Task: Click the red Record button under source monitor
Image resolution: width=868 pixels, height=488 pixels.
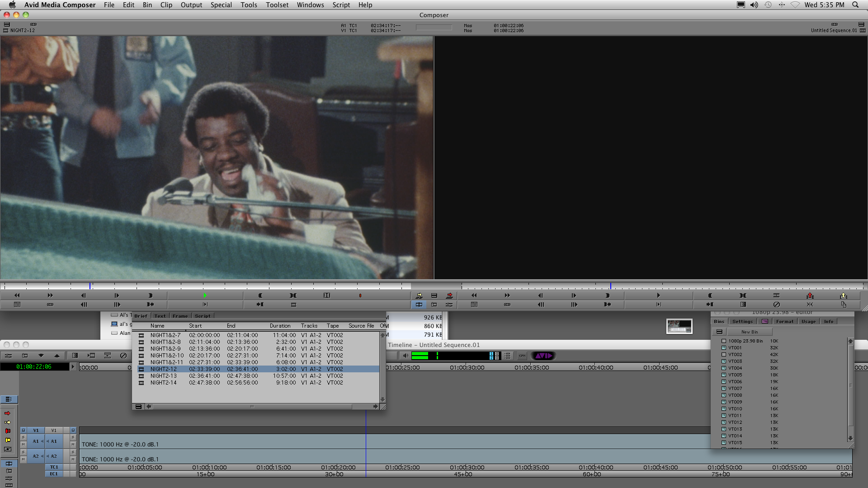Action: click(360, 296)
